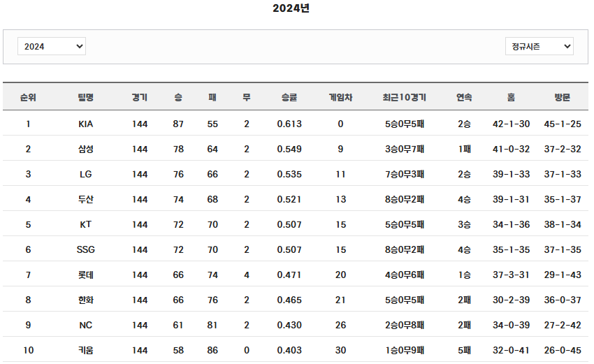Image resolution: width=594 pixels, height=364 pixels.
Task: Click 키움's away record 26-0-45
Action: click(x=563, y=350)
